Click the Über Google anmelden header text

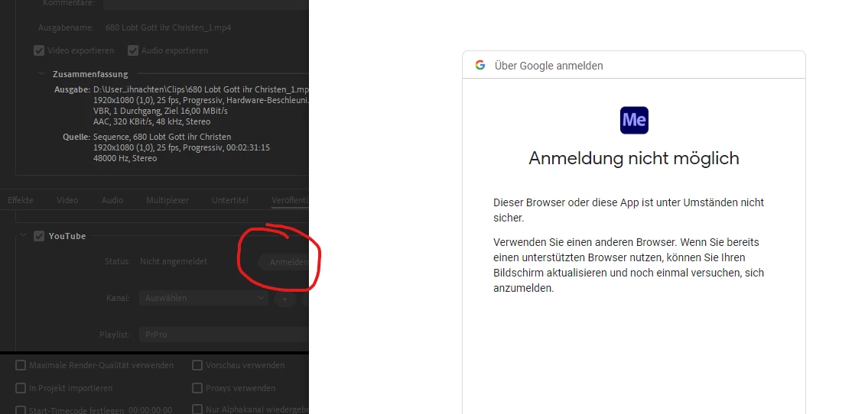tap(548, 65)
